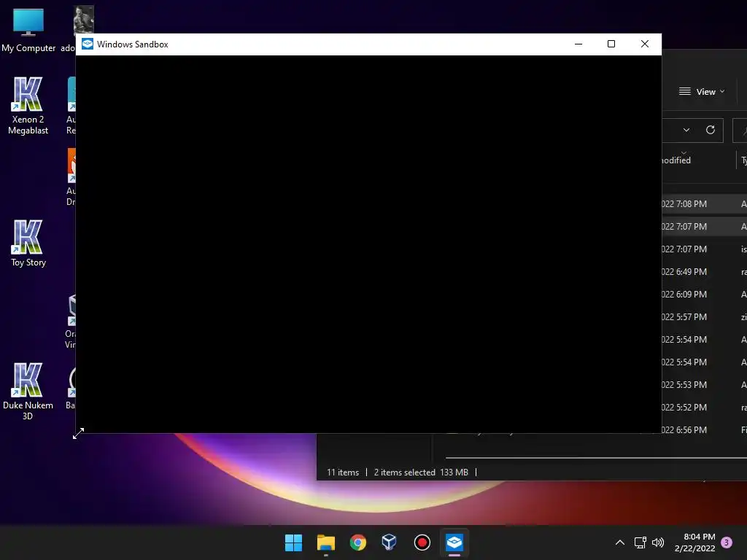
Task: Sort by Date modified column in File Explorer
Action: (676, 160)
